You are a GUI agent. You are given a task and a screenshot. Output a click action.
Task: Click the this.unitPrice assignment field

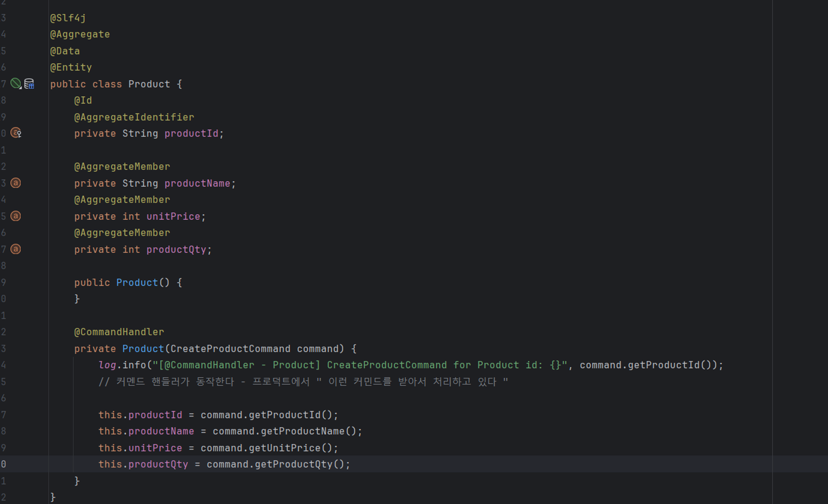tap(155, 448)
